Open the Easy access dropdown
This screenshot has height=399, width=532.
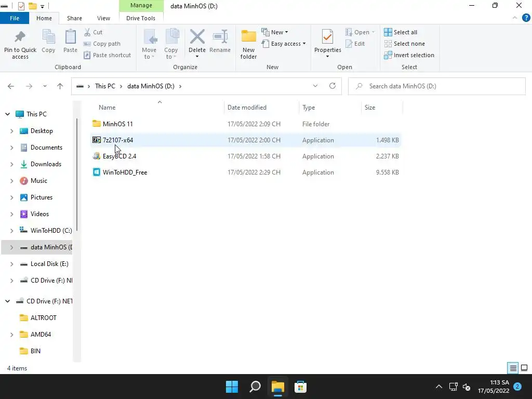point(284,44)
